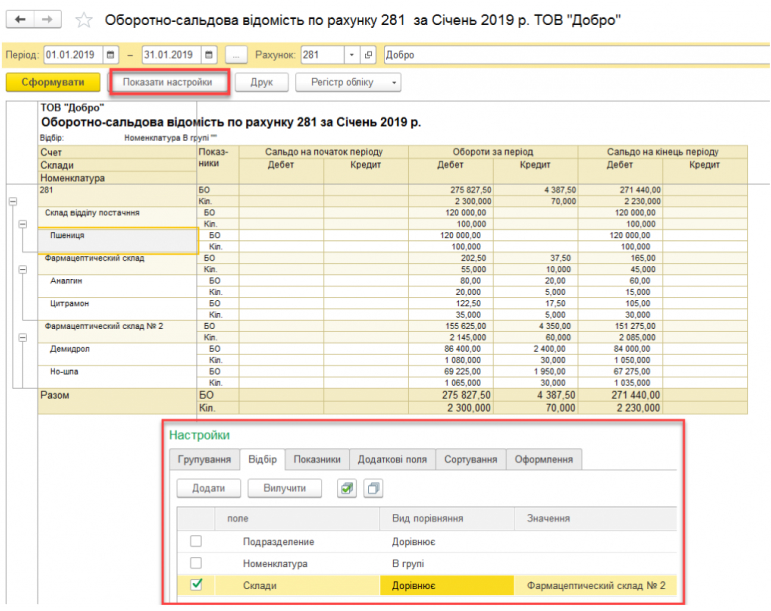This screenshot has width=771, height=611.
Task: Go back with the left arrow button
Action: coord(20,19)
